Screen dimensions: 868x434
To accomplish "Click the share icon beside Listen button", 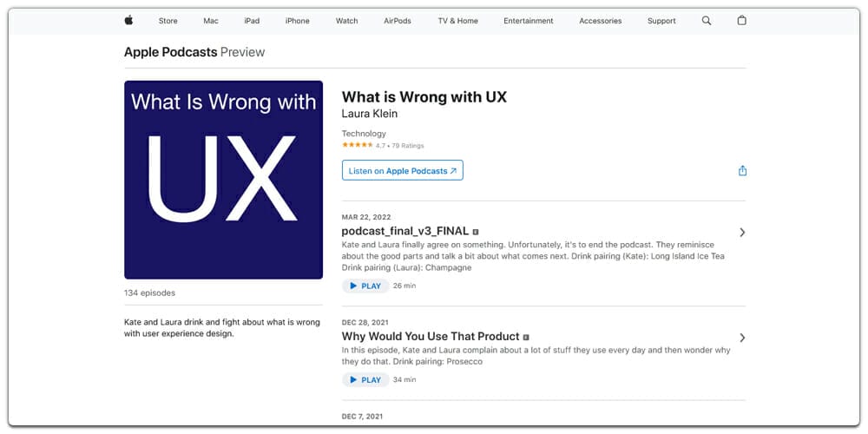I will click(742, 170).
